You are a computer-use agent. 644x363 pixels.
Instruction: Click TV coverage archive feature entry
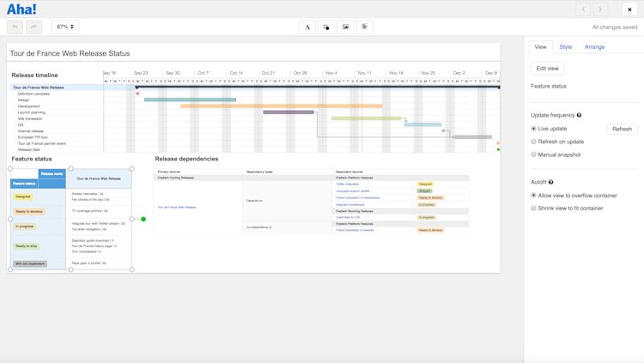89,210
